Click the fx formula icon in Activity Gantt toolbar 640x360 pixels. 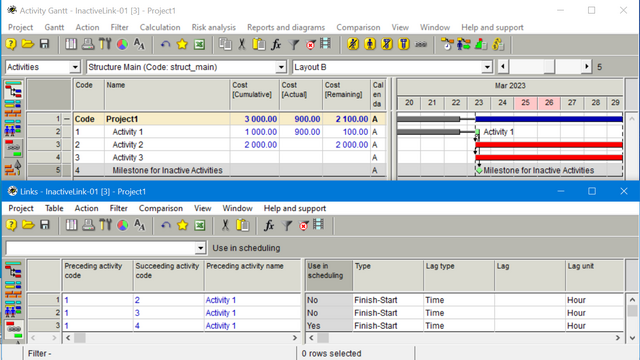pyautogui.click(x=276, y=44)
